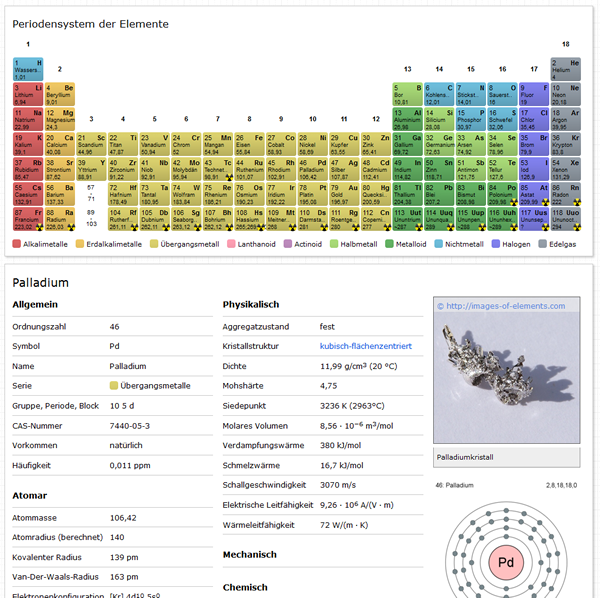
Task: Click the group 10 column header
Action: [x=313, y=119]
